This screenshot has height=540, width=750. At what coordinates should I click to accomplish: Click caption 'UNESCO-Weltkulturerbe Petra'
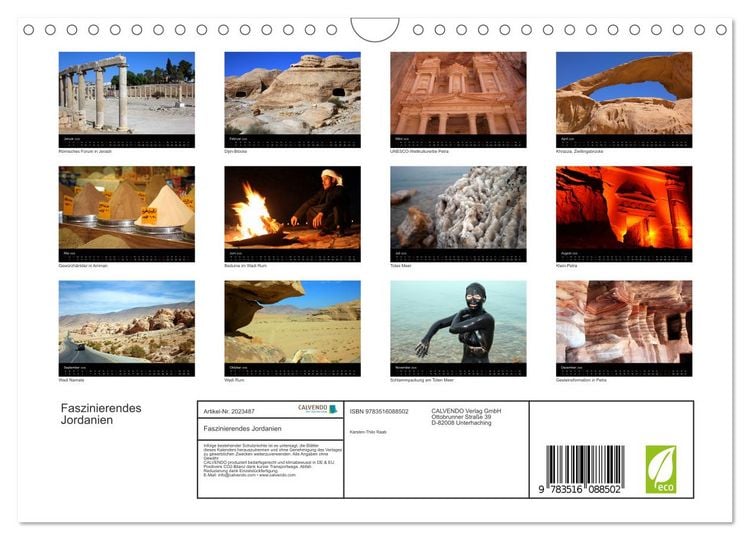[419, 151]
